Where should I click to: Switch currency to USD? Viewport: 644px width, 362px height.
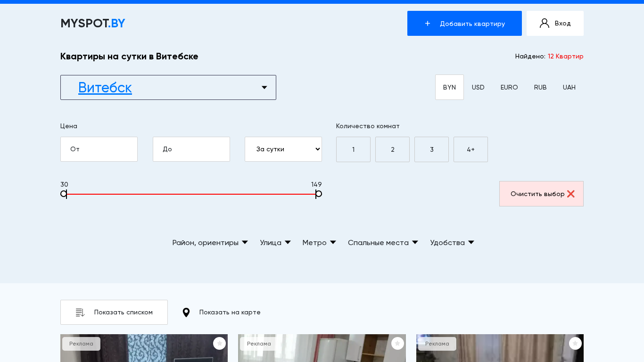478,88
